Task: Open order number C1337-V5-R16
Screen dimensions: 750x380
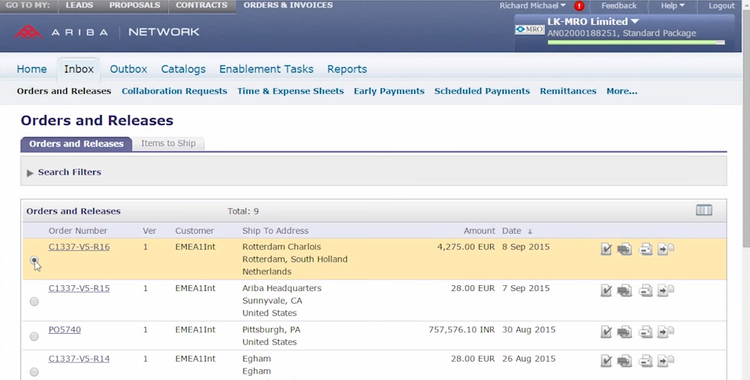Action: (79, 247)
